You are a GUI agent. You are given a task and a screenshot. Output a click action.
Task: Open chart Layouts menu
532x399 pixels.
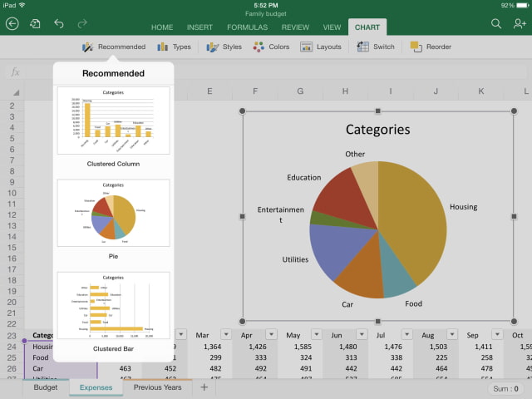point(321,47)
